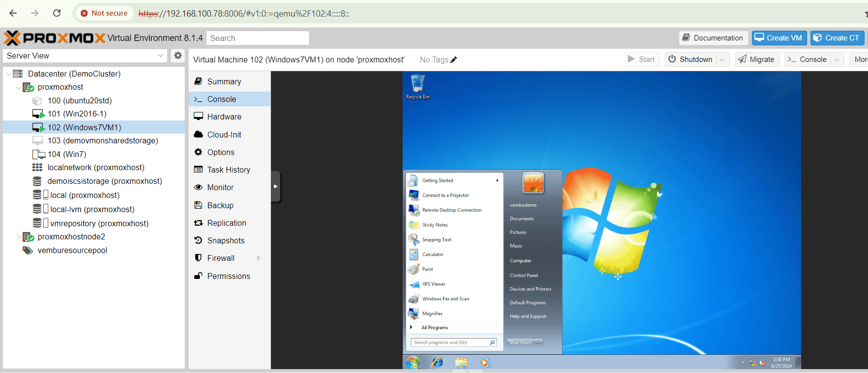The image size is (868, 373).
Task: Click the user account picture in the Start menu
Action: pos(533,183)
